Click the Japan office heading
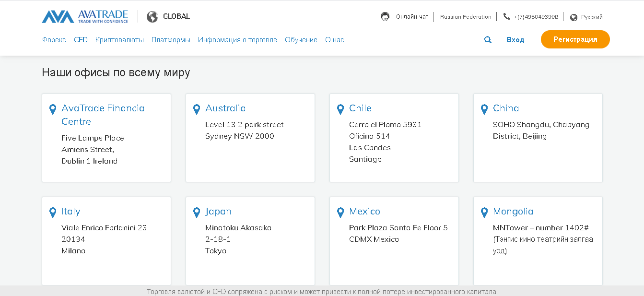 (x=218, y=212)
